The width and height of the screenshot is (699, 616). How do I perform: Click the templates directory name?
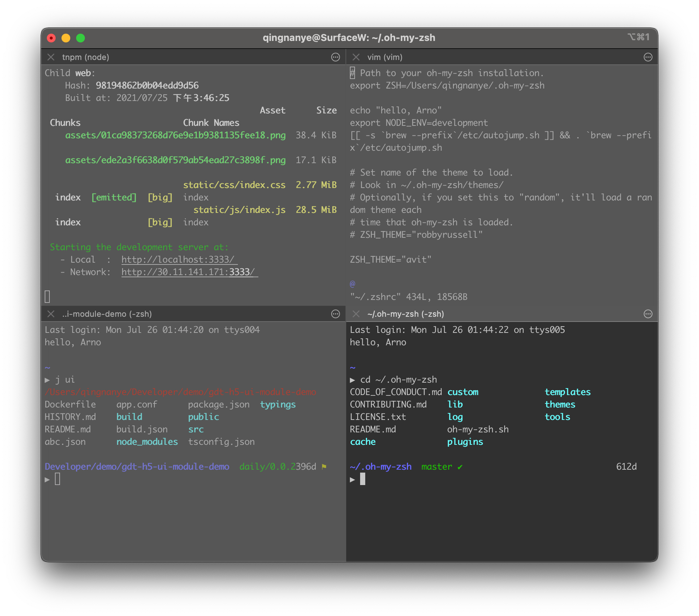click(x=568, y=392)
